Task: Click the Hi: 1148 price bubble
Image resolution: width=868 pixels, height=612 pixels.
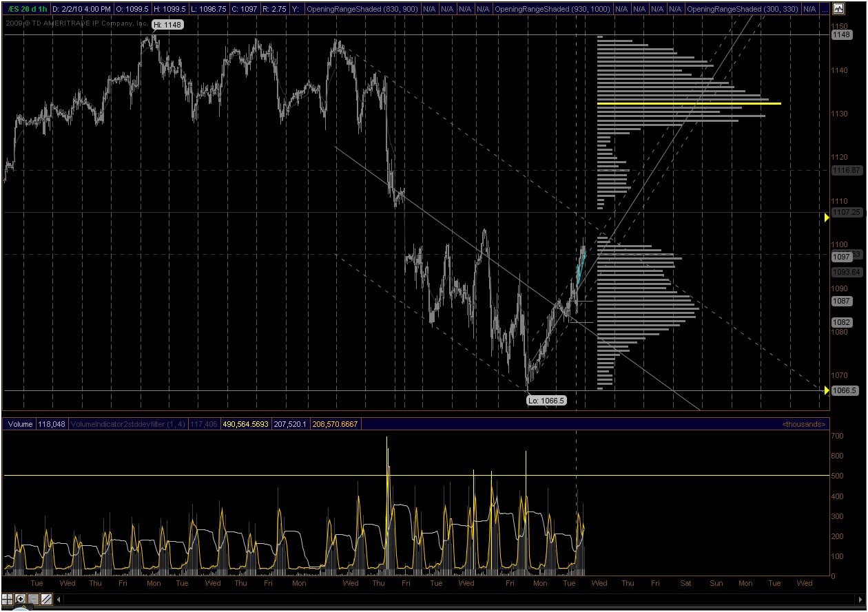Action: [167, 24]
